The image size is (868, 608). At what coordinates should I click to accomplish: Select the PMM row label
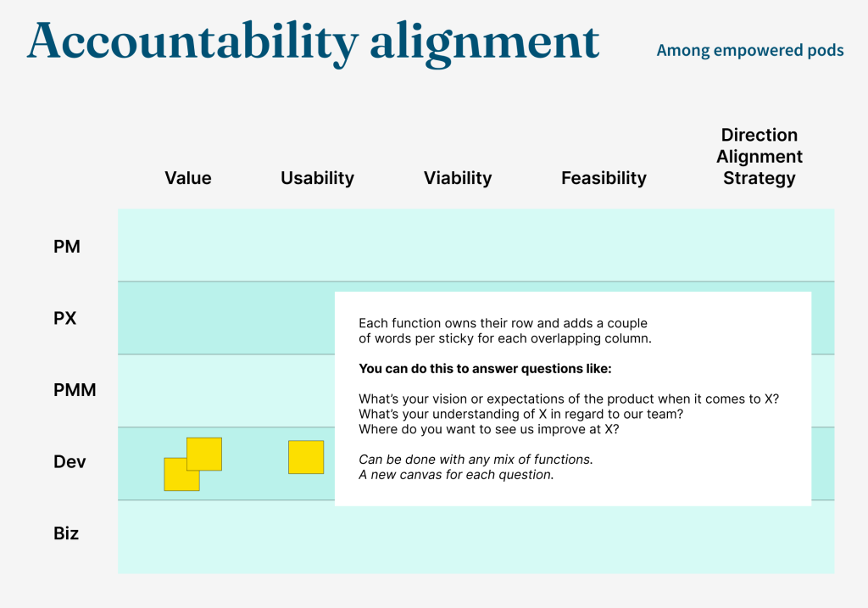pos(75,390)
